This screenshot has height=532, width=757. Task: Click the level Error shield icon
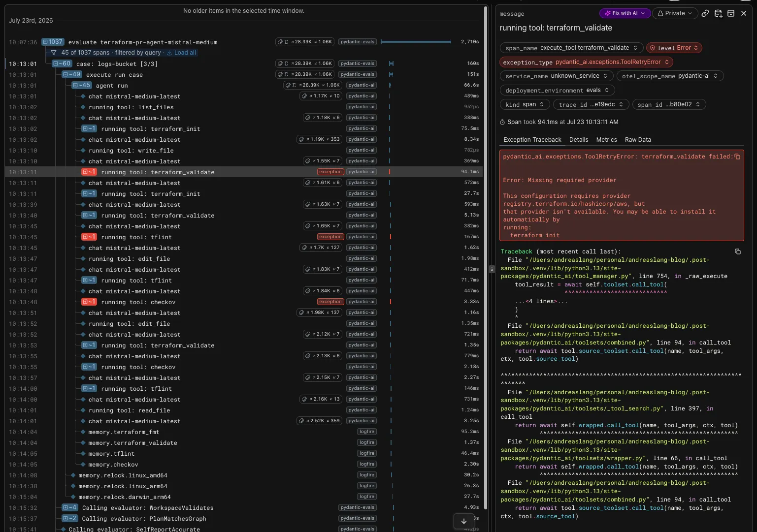(x=653, y=48)
